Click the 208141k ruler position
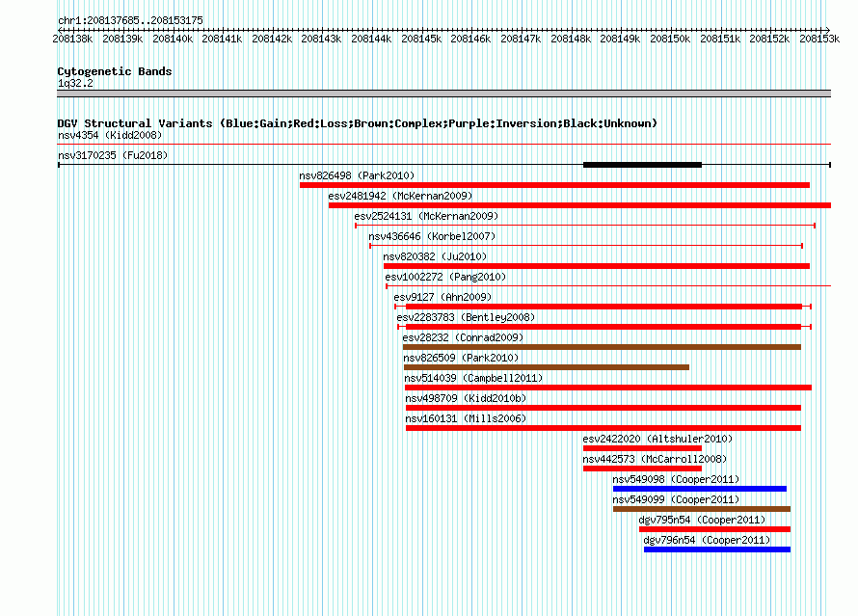This screenshot has height=616, width=858. pyautogui.click(x=222, y=39)
